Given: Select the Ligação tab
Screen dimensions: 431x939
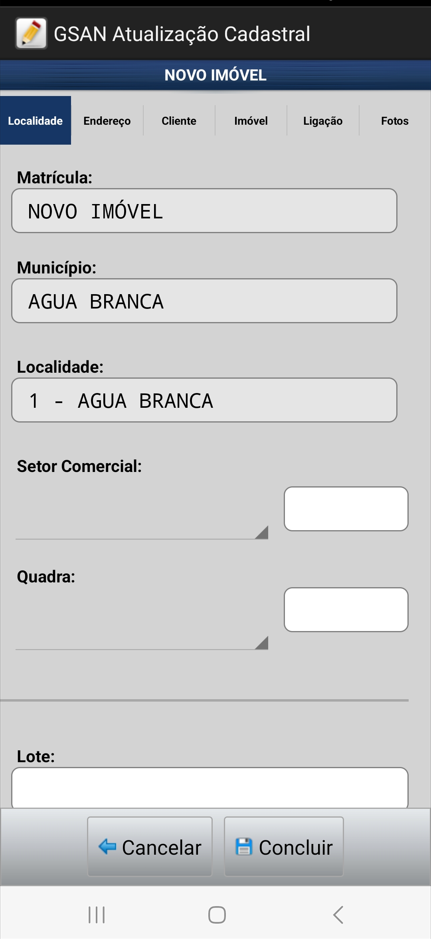Looking at the screenshot, I should 323,121.
